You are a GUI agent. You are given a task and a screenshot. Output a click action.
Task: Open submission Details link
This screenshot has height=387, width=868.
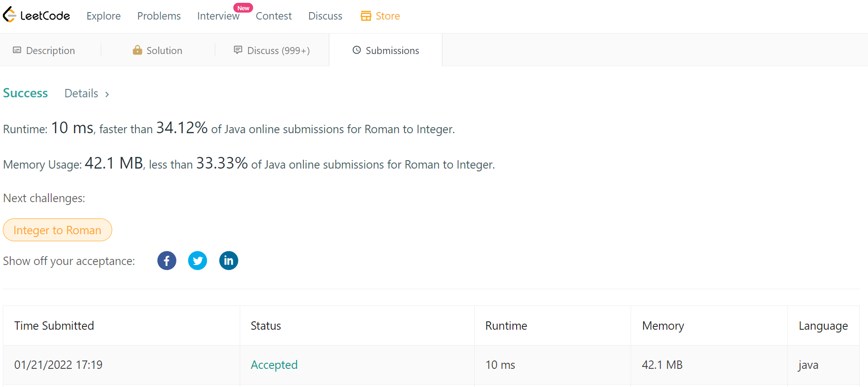(x=81, y=94)
